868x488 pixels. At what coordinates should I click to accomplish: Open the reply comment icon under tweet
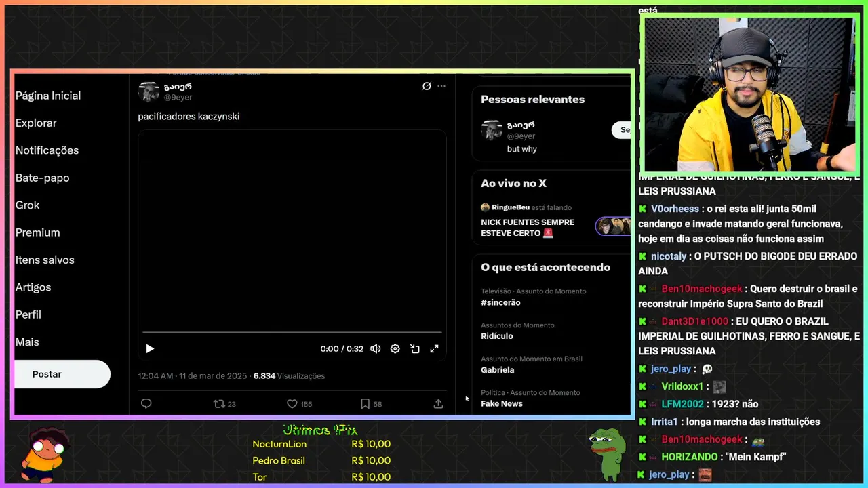[x=146, y=403]
